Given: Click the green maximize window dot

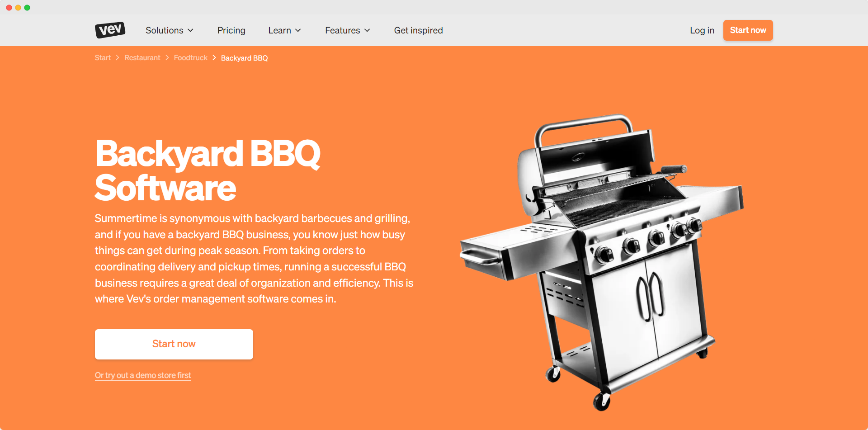Looking at the screenshot, I should [x=27, y=8].
